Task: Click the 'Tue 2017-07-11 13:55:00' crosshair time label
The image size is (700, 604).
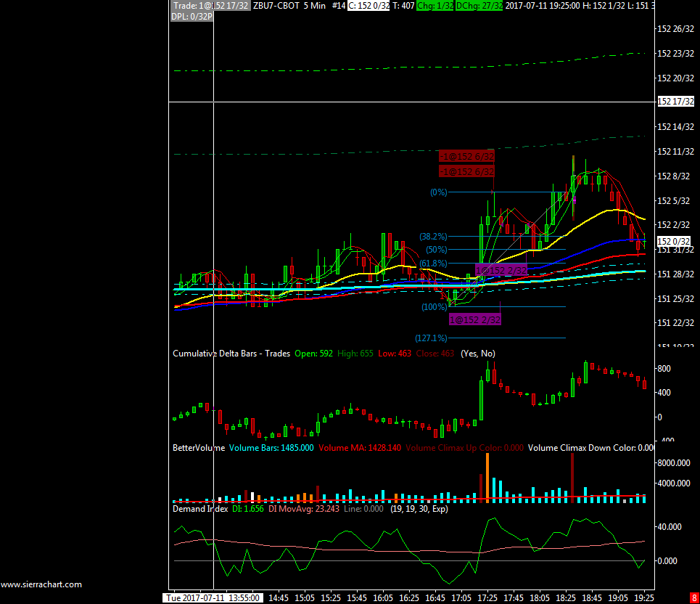Action: pyautogui.click(x=213, y=597)
